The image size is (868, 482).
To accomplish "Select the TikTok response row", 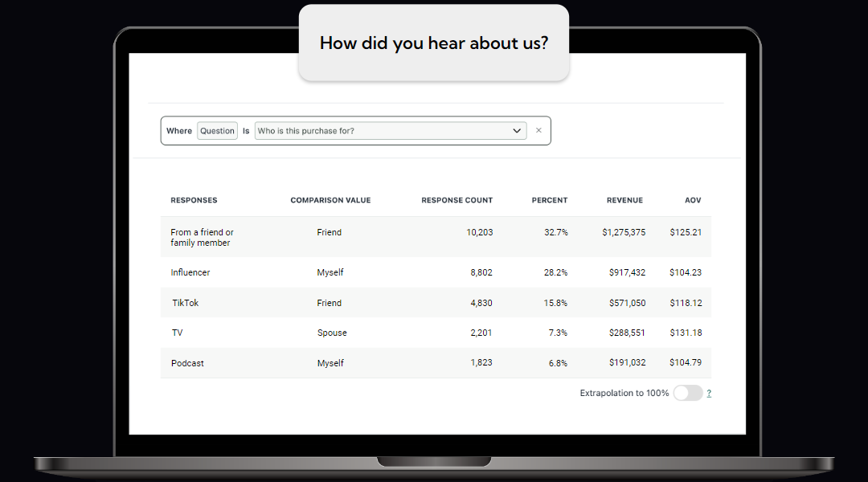I will point(186,303).
